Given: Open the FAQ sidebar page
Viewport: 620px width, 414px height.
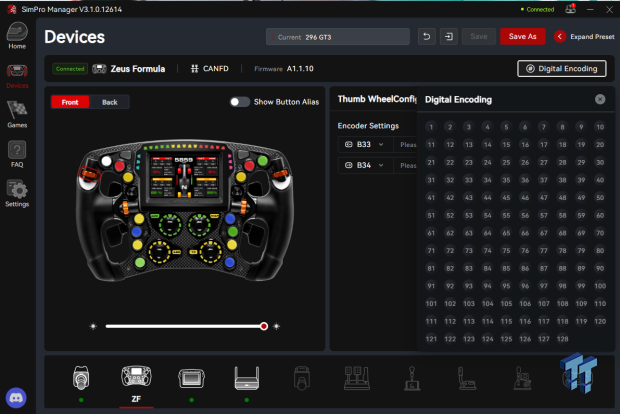Looking at the screenshot, I should coord(17,154).
